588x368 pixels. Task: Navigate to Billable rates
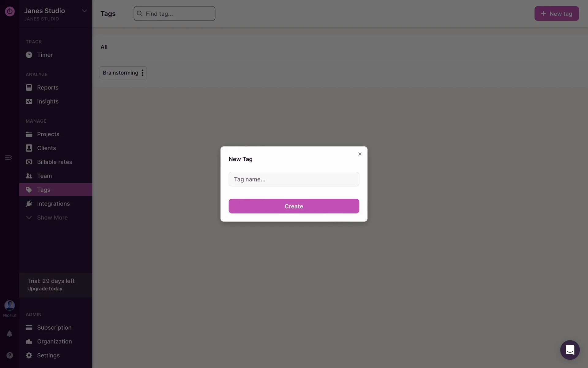(x=54, y=162)
